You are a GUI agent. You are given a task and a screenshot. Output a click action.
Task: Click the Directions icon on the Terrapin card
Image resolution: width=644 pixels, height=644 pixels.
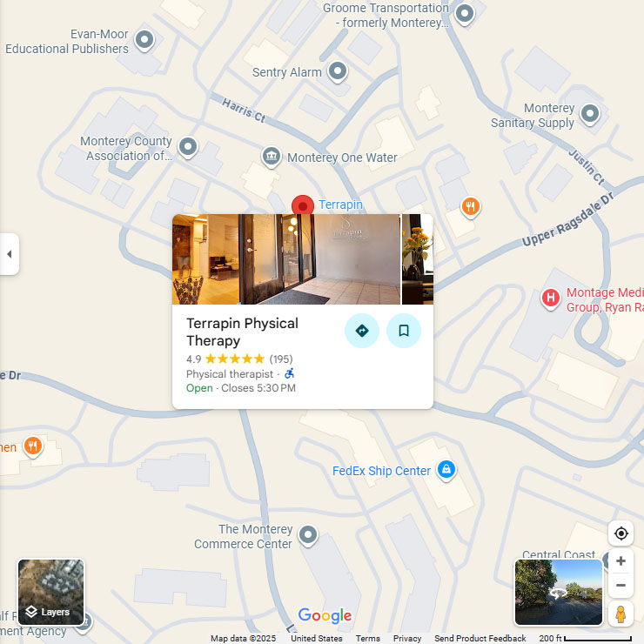click(x=362, y=331)
